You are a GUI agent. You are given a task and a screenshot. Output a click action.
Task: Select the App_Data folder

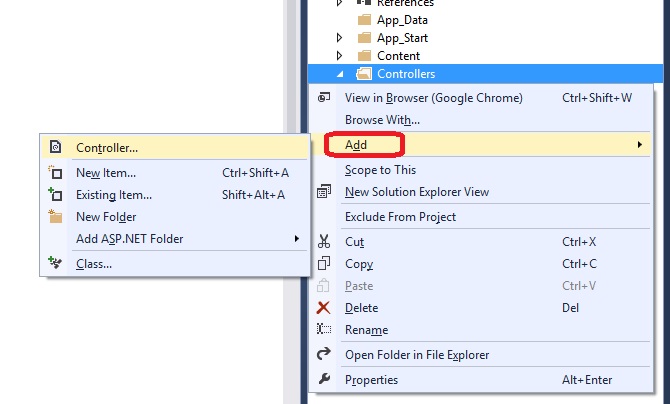[x=400, y=20]
